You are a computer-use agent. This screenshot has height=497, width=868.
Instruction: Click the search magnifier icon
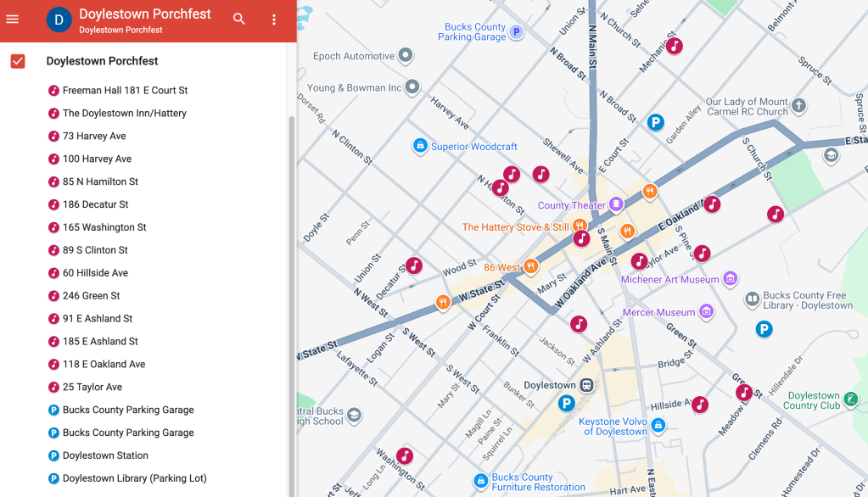tap(239, 20)
